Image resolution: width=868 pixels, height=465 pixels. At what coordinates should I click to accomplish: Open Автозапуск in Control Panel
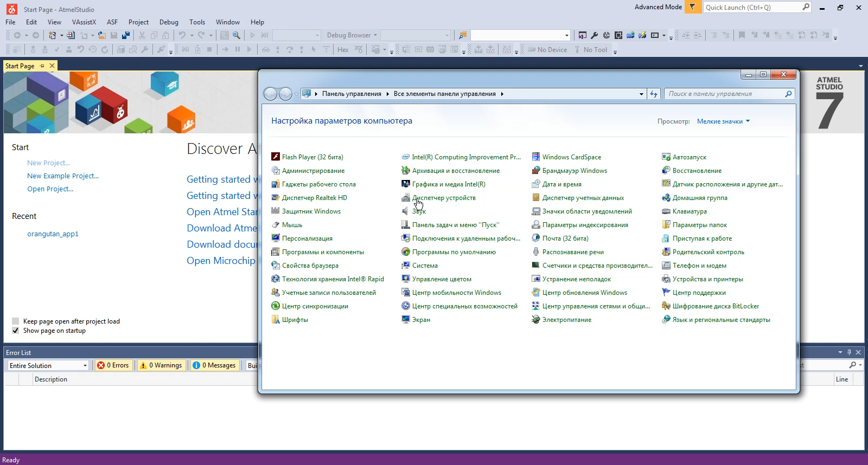click(x=684, y=157)
